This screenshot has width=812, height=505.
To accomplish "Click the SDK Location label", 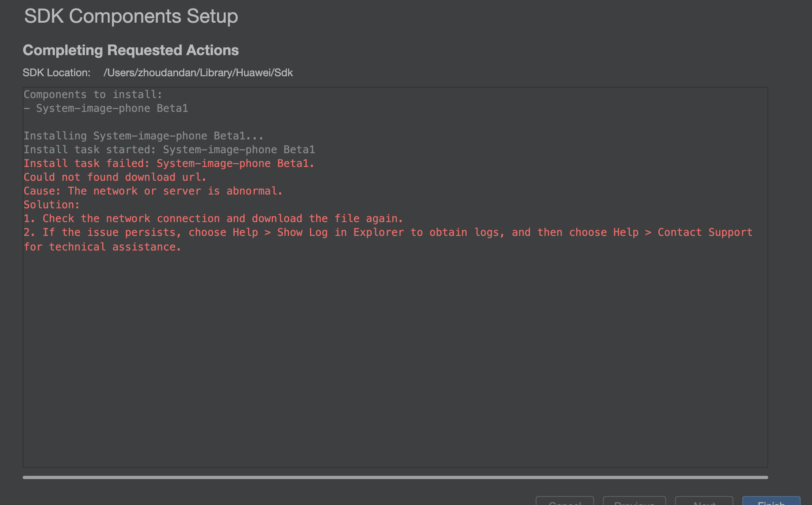I will pyautogui.click(x=56, y=73).
